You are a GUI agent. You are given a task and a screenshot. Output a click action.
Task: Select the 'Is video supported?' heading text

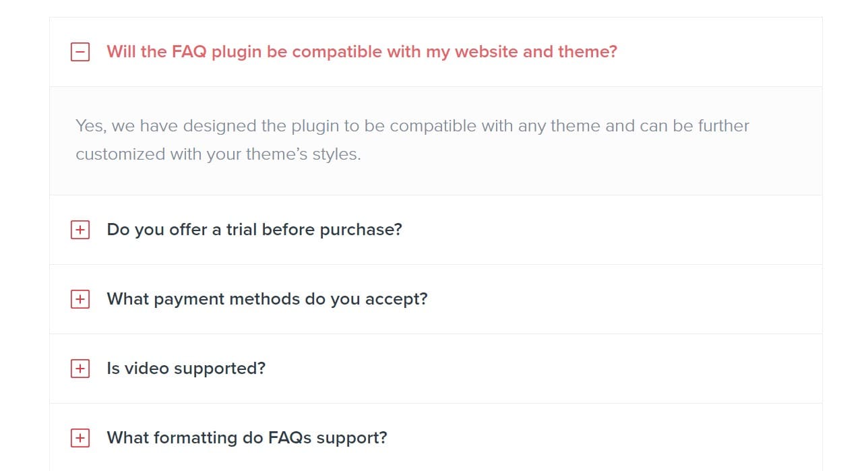[x=185, y=368]
